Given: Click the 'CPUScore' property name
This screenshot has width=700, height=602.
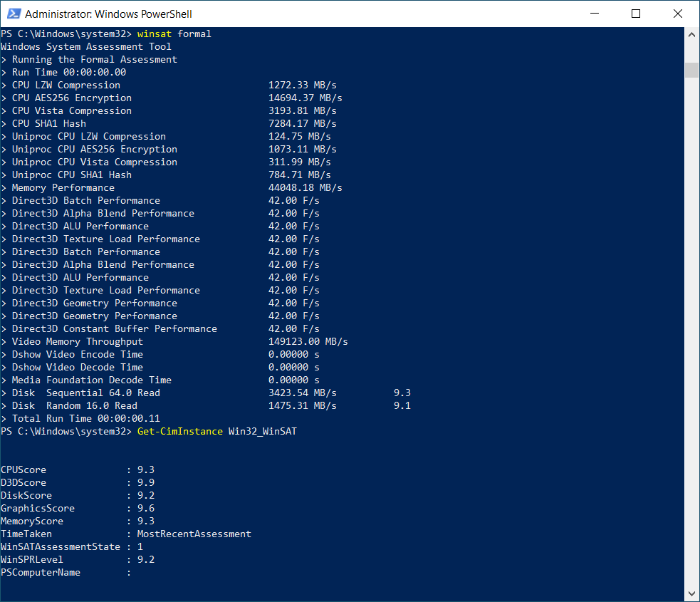Looking at the screenshot, I should [23, 470].
